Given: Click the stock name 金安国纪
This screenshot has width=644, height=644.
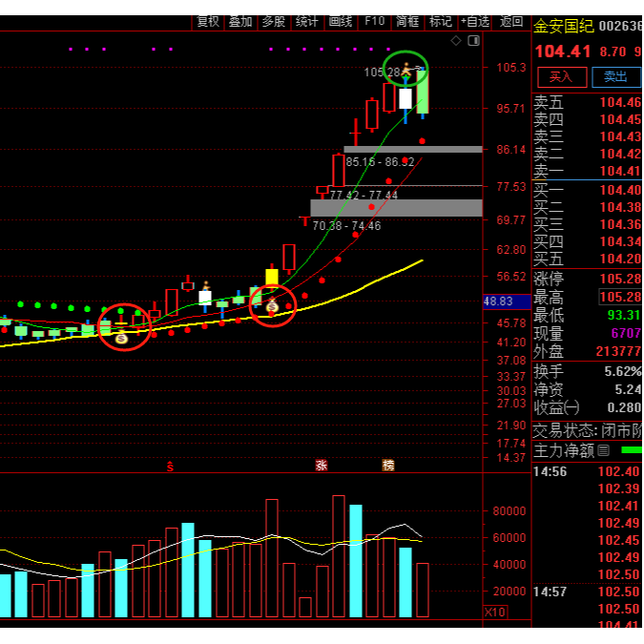Looking at the screenshot, I should click(x=564, y=27).
